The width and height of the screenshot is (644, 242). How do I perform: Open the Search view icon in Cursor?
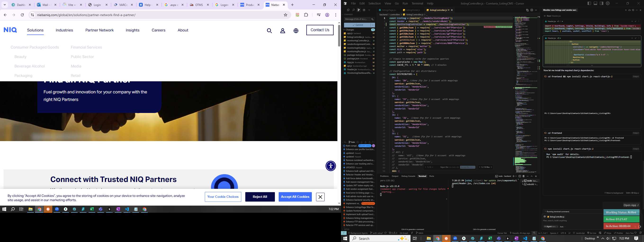pos(354,10)
